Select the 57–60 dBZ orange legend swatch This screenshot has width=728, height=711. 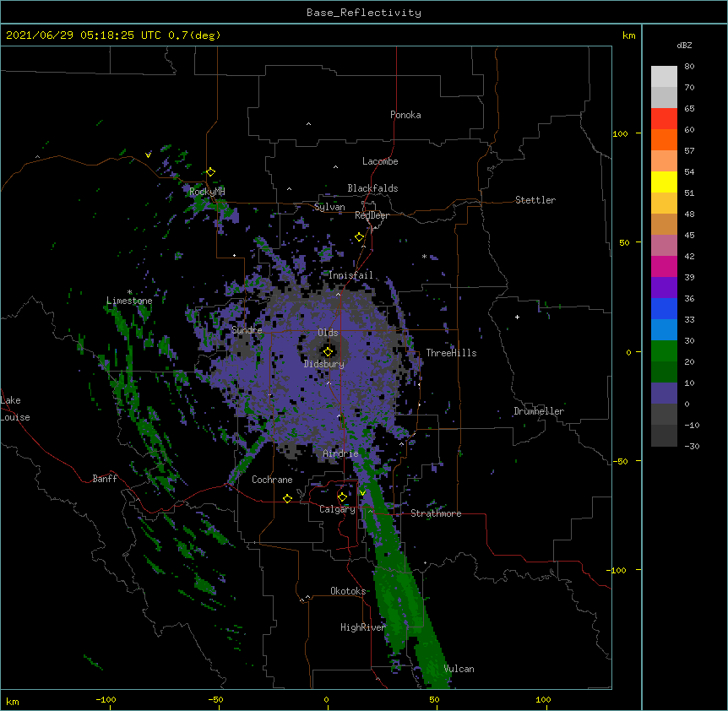(664, 139)
